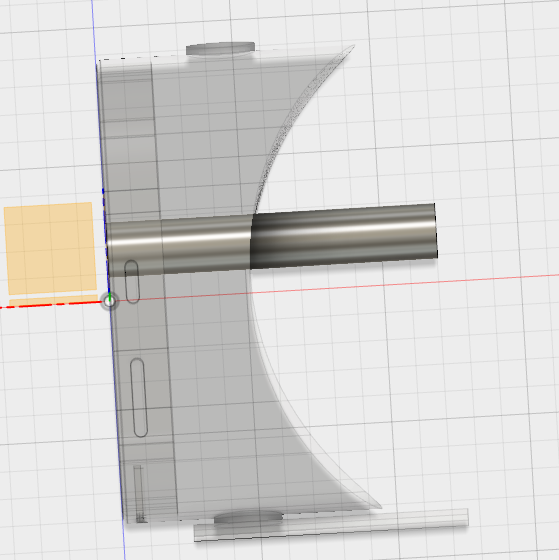
Task: Select the large orange construction plane
Action: 50,248
